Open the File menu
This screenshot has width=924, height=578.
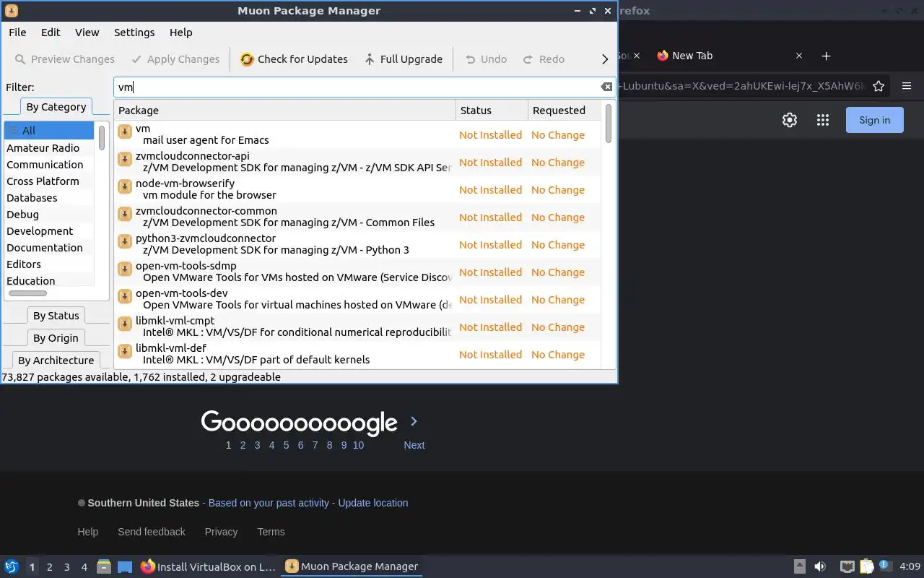[17, 33]
